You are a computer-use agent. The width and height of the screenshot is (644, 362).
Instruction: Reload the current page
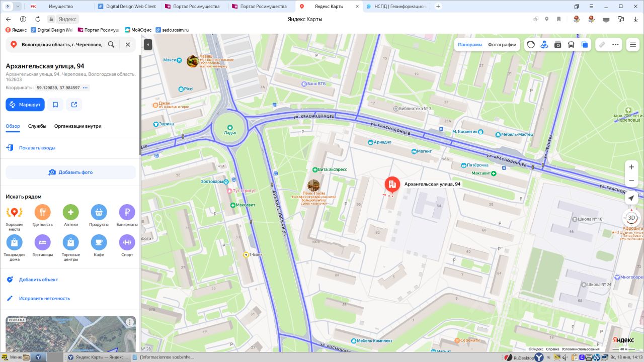tap(38, 19)
